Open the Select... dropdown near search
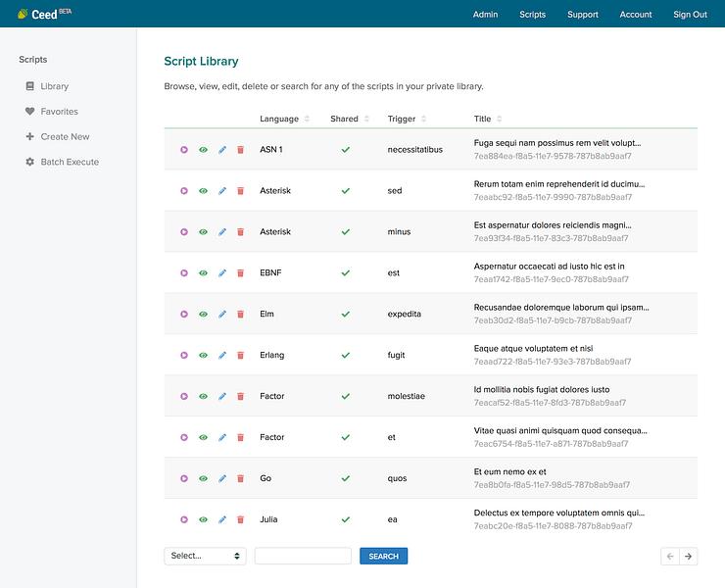This screenshot has width=725, height=588. point(205,556)
